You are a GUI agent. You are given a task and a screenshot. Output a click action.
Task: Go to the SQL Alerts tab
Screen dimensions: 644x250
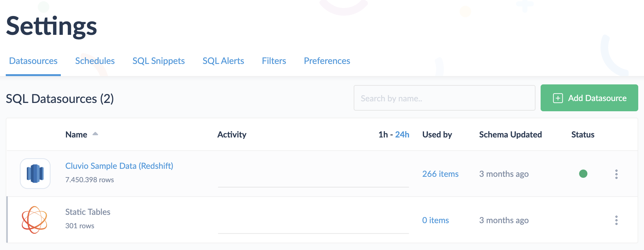tap(223, 61)
